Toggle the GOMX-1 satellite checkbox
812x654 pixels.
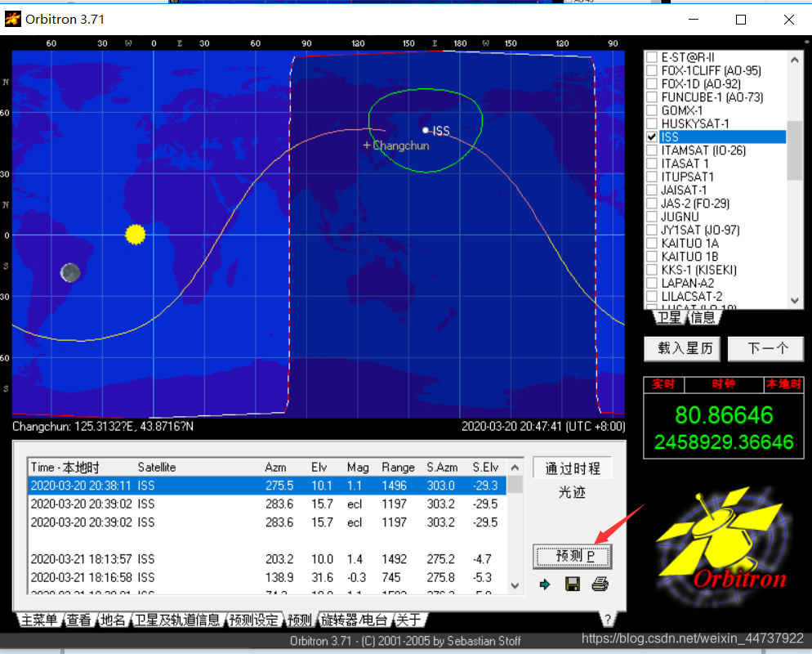(652, 110)
